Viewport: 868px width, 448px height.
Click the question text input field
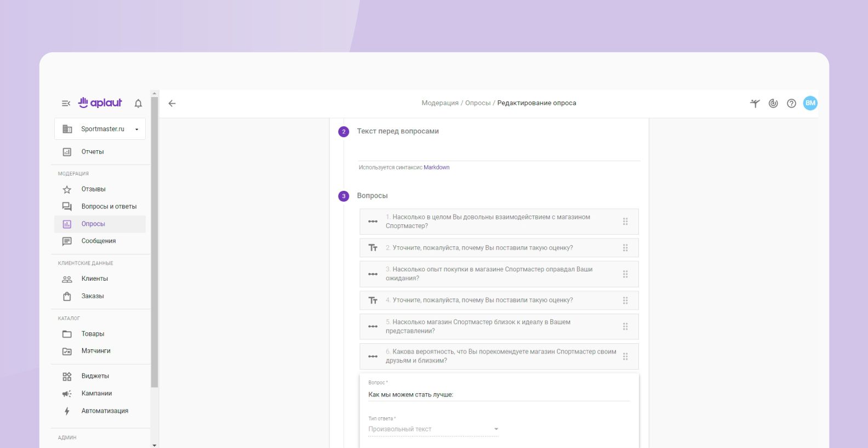[x=498, y=394]
